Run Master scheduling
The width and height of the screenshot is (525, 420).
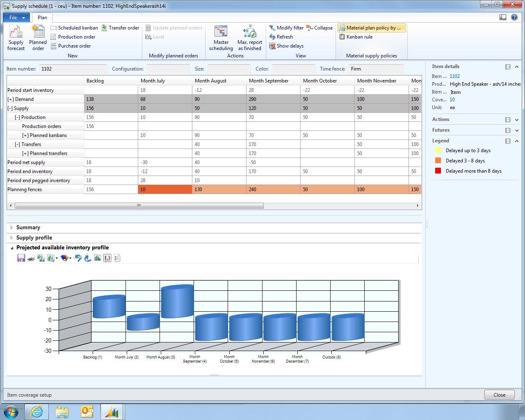pos(221,38)
